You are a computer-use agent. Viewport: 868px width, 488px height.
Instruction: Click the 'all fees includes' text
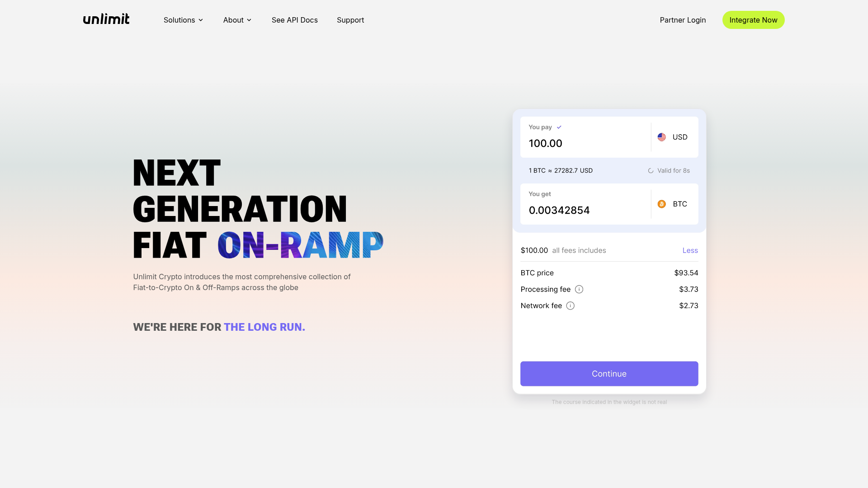(x=579, y=250)
